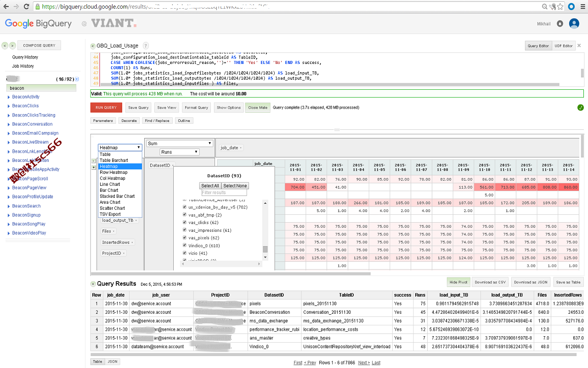Click Save Query button
This screenshot has width=588, height=368.
tap(138, 108)
